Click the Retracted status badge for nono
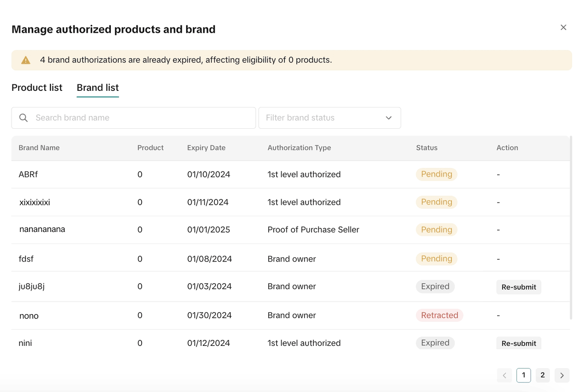The width and height of the screenshot is (577, 392). pos(439,315)
